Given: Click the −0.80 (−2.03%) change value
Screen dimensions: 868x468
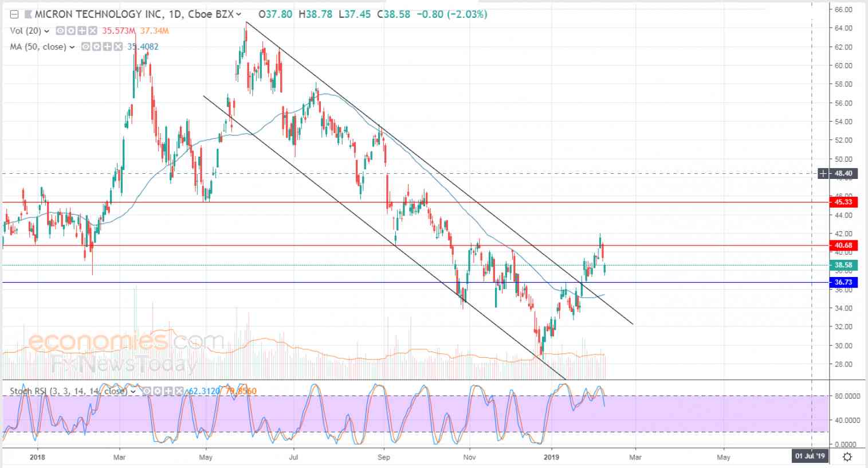Looking at the screenshot, I should [x=451, y=14].
